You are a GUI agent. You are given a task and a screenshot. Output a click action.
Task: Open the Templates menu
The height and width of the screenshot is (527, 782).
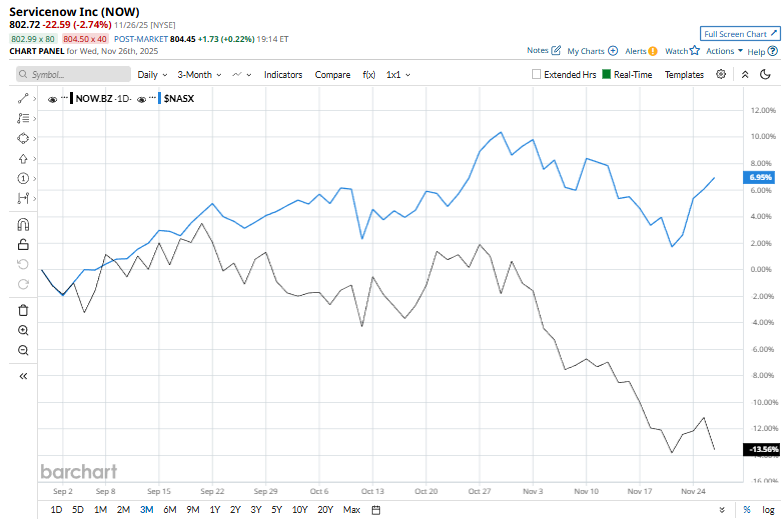coord(684,74)
